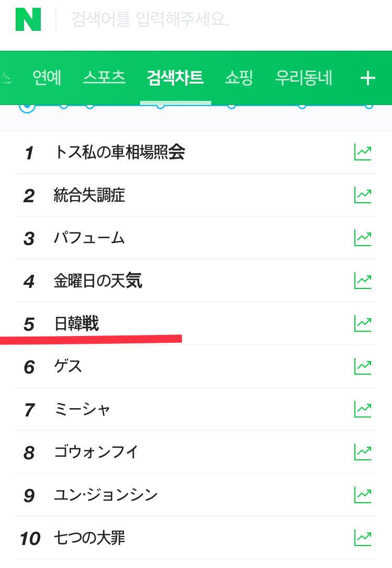Open rank 2 keyword 統合失調症

point(89,195)
